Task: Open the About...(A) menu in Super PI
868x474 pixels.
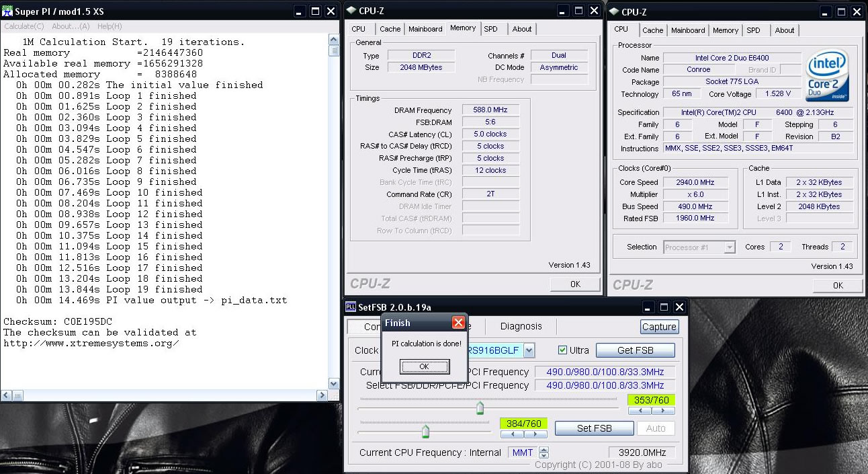Action: [71, 26]
